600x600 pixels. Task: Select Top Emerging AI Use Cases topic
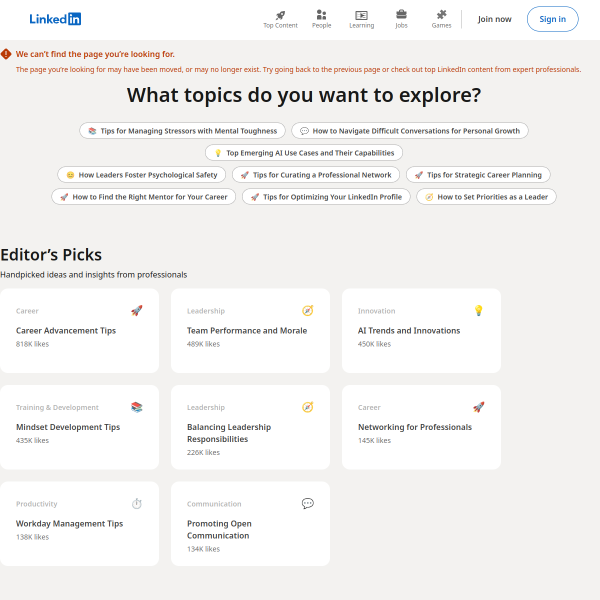(304, 153)
